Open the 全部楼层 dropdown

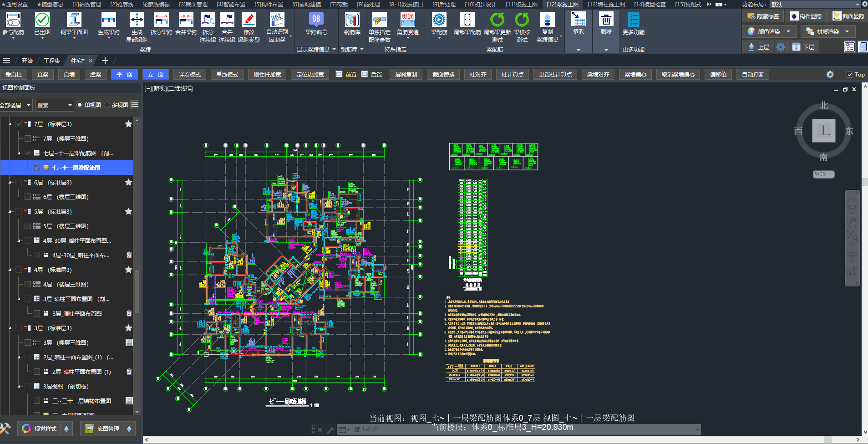15,105
